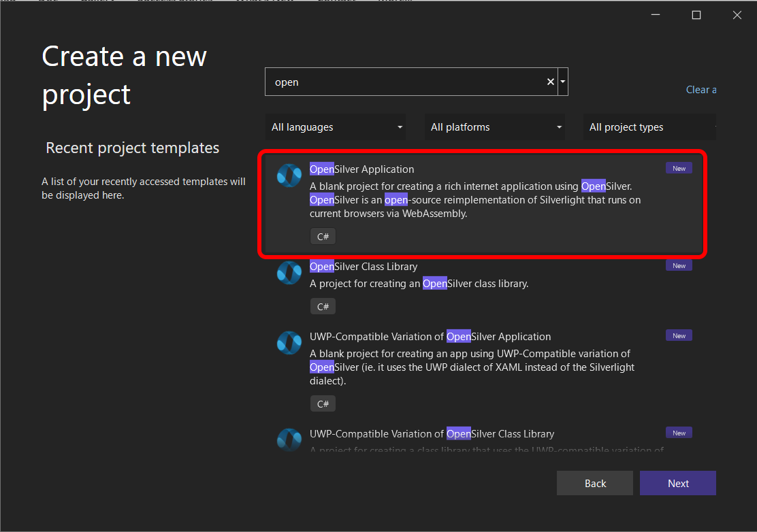The height and width of the screenshot is (532, 757).
Task: Click the Next button
Action: (678, 483)
